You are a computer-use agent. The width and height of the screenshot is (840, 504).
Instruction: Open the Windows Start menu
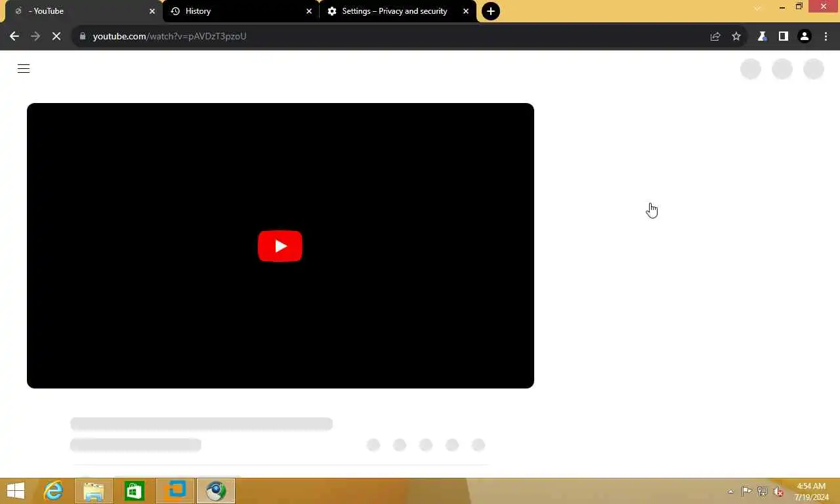tap(16, 491)
